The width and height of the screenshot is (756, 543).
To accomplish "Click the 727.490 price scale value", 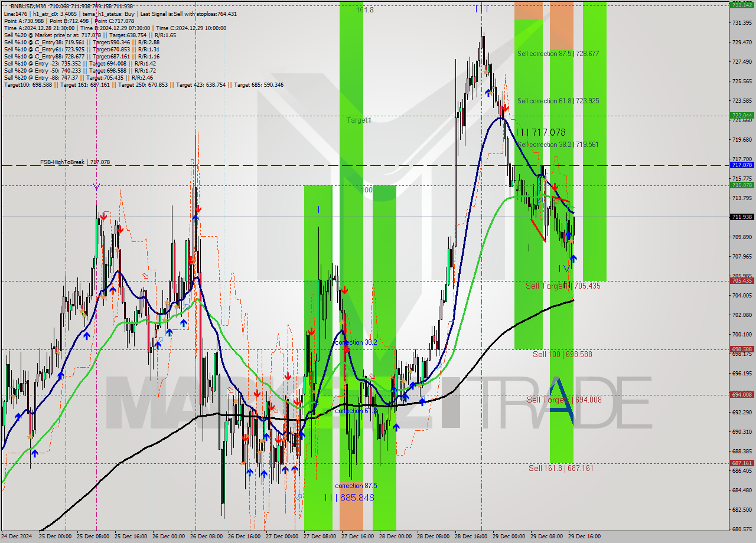I will coord(742,61).
